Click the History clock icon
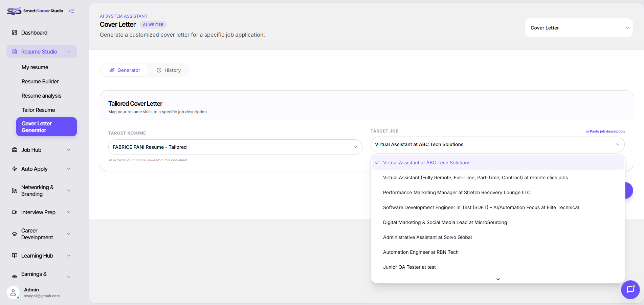This screenshot has width=644, height=305. click(x=159, y=70)
